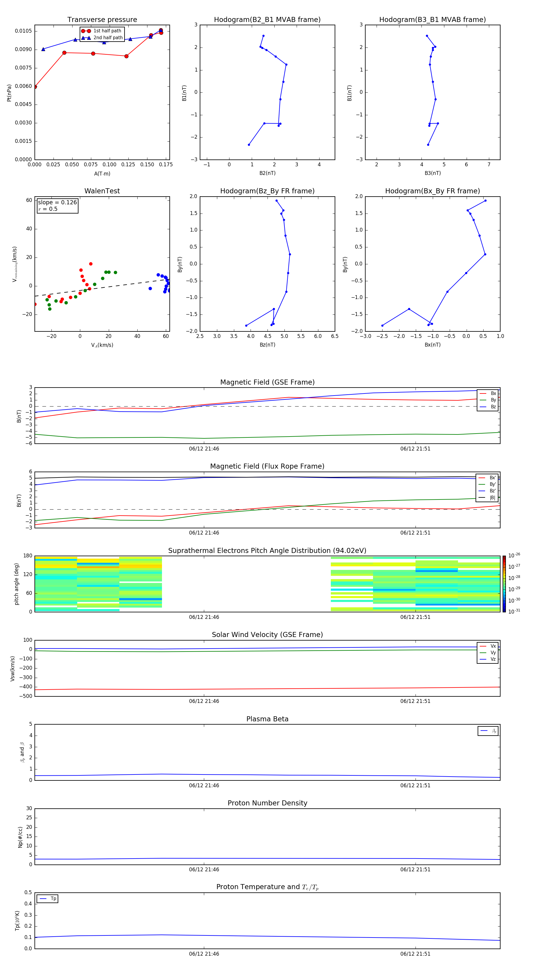The height and width of the screenshot is (980, 535).
Task: Click the 'pitch angle (deg)' axis label
Action: click(16, 584)
